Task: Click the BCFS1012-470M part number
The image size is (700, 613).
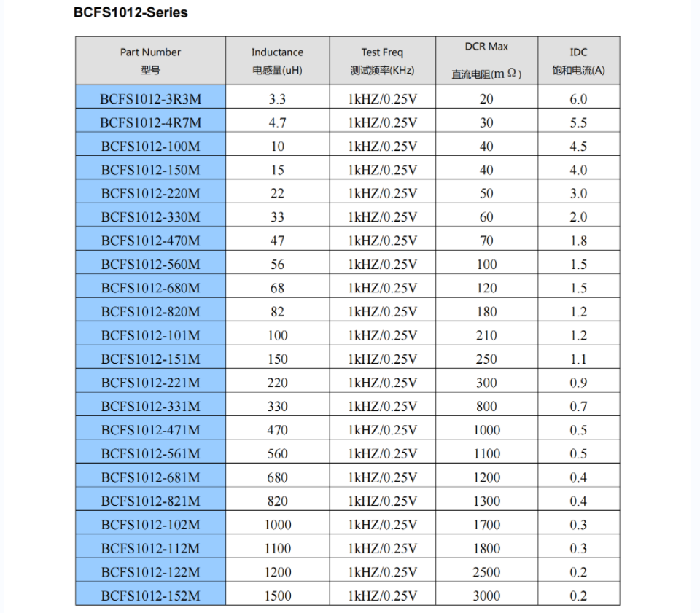Action: click(x=150, y=241)
